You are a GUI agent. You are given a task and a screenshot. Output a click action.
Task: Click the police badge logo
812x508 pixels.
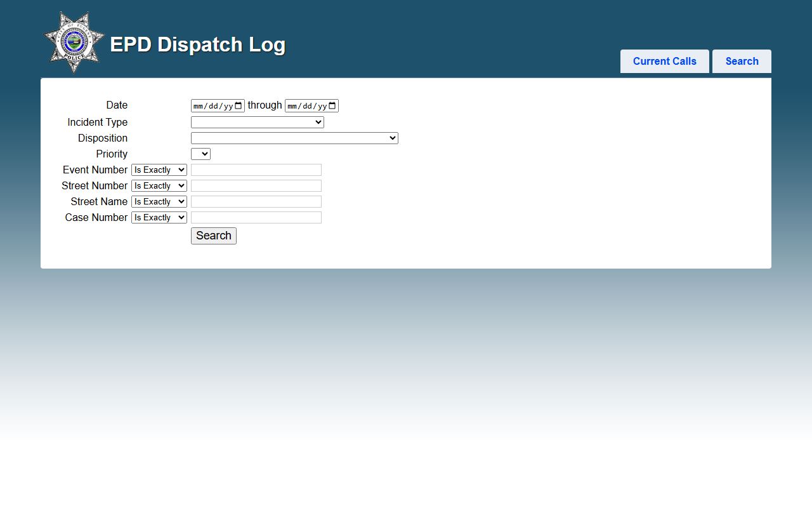click(74, 42)
